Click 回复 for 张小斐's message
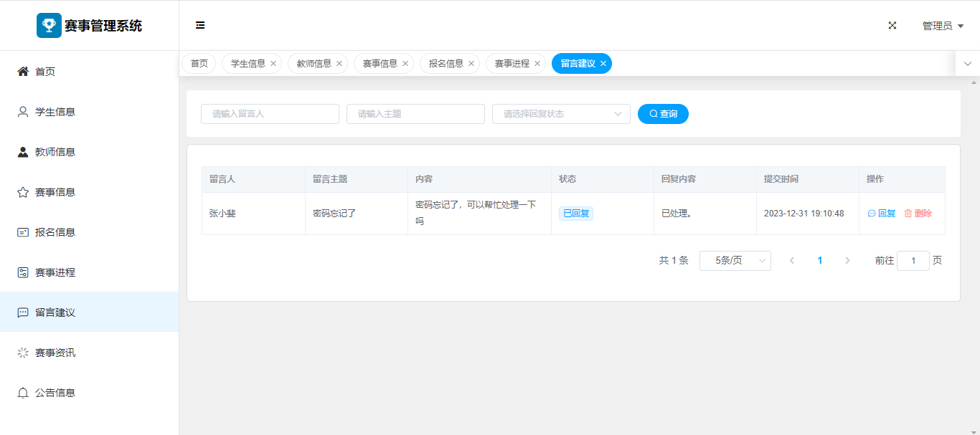The width and height of the screenshot is (980, 435). click(x=882, y=214)
